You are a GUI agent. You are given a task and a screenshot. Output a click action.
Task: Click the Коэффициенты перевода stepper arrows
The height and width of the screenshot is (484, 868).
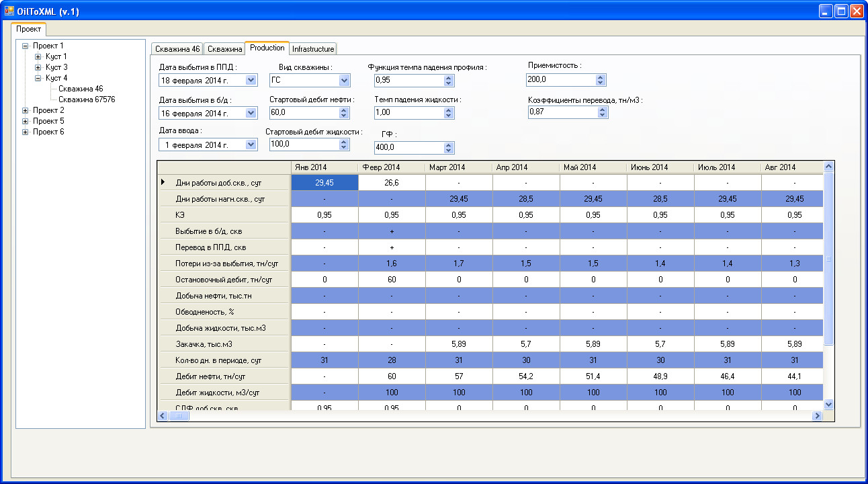click(x=603, y=112)
